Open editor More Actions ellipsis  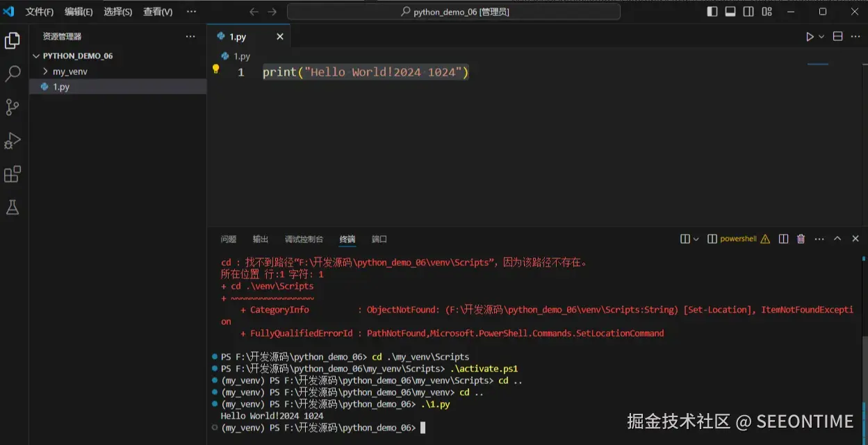coord(855,37)
